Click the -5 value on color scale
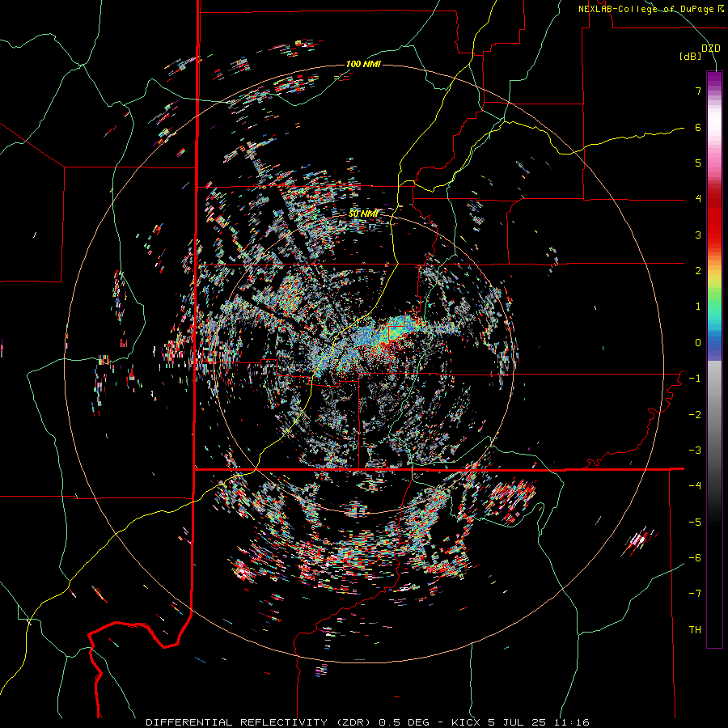 tap(695, 523)
